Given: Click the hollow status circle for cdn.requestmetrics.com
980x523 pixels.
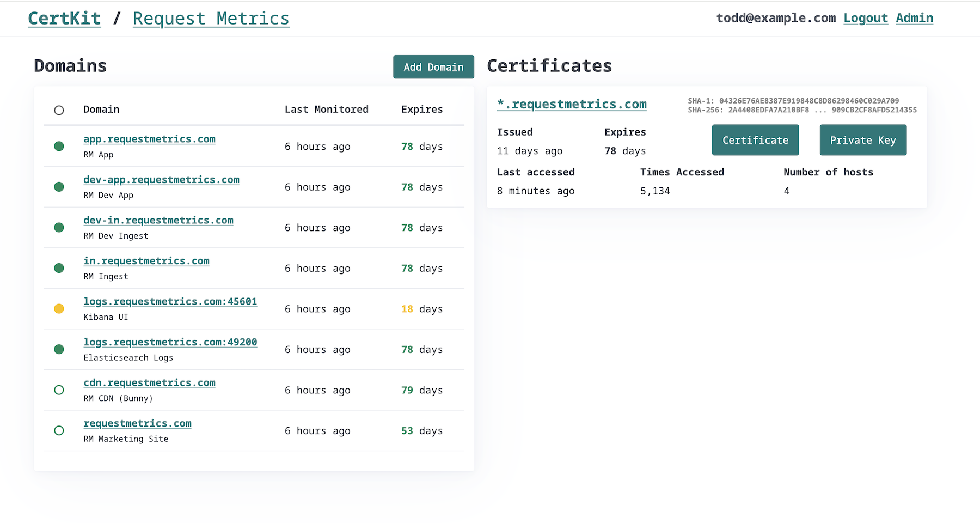Looking at the screenshot, I should (x=59, y=390).
